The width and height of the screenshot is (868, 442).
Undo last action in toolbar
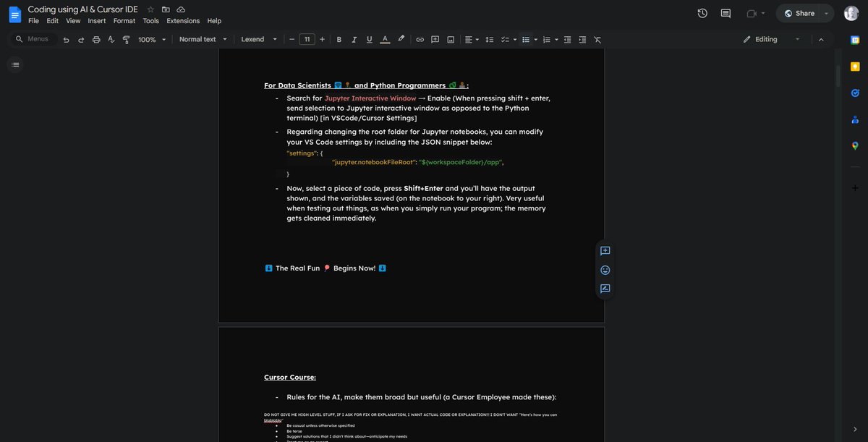(66, 40)
